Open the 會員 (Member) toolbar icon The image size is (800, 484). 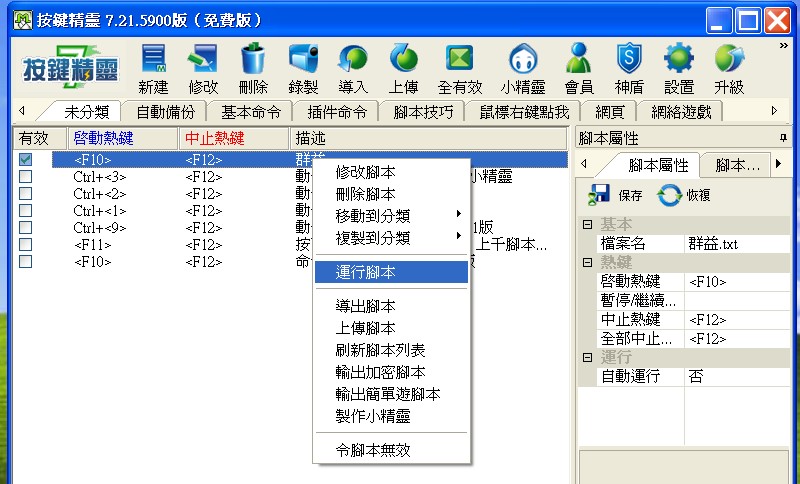click(x=579, y=58)
